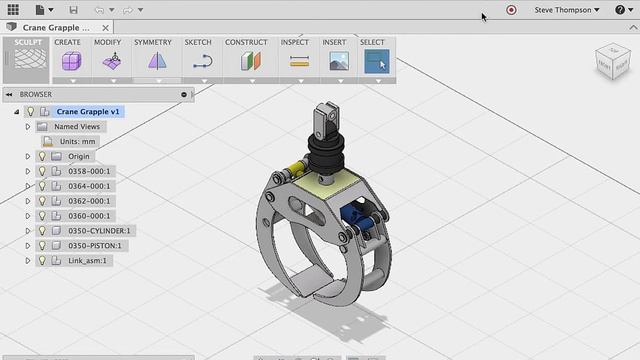This screenshot has height=360, width=640.
Task: Click the SYMMETRY menu label
Action: [x=153, y=42]
